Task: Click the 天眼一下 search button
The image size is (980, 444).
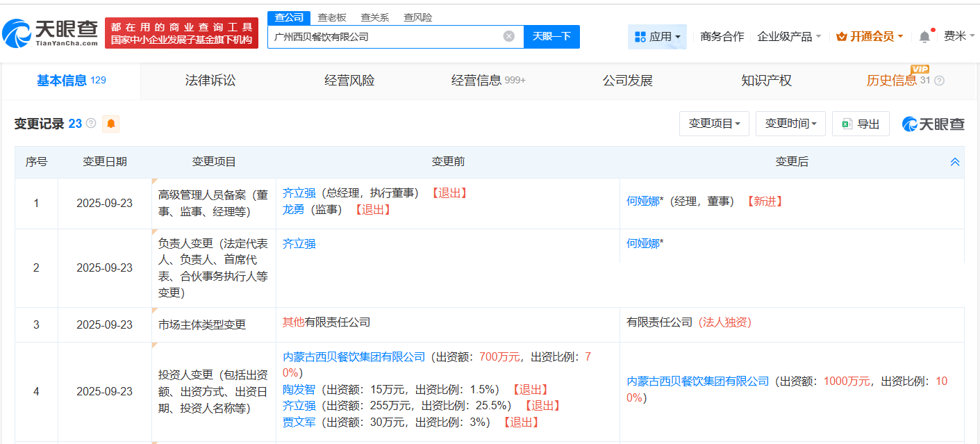Action: coord(551,37)
